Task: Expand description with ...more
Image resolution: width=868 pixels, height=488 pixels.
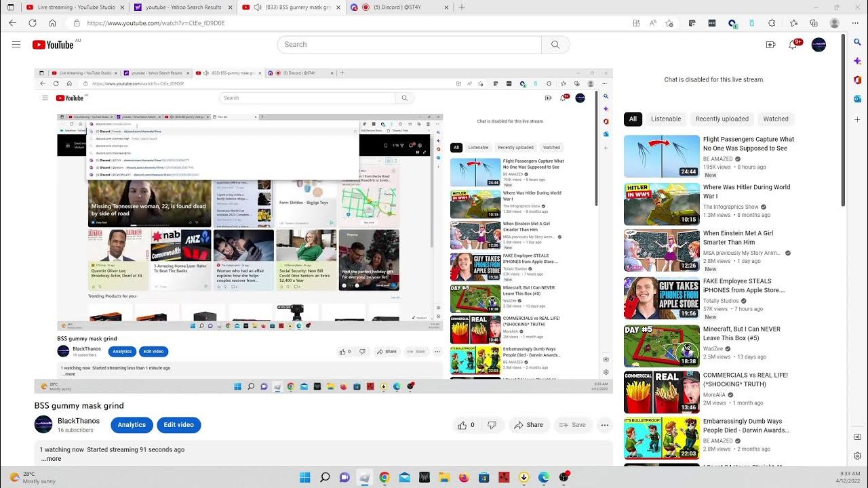Action: (52, 459)
